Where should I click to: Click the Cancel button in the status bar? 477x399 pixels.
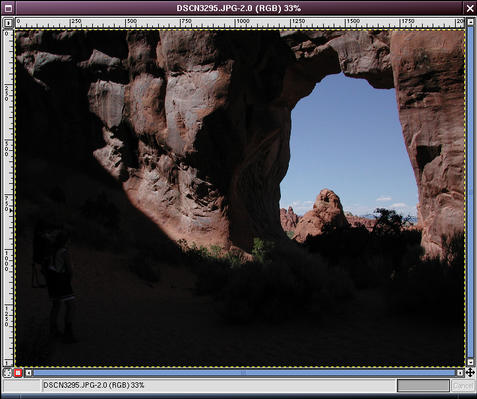tap(462, 386)
